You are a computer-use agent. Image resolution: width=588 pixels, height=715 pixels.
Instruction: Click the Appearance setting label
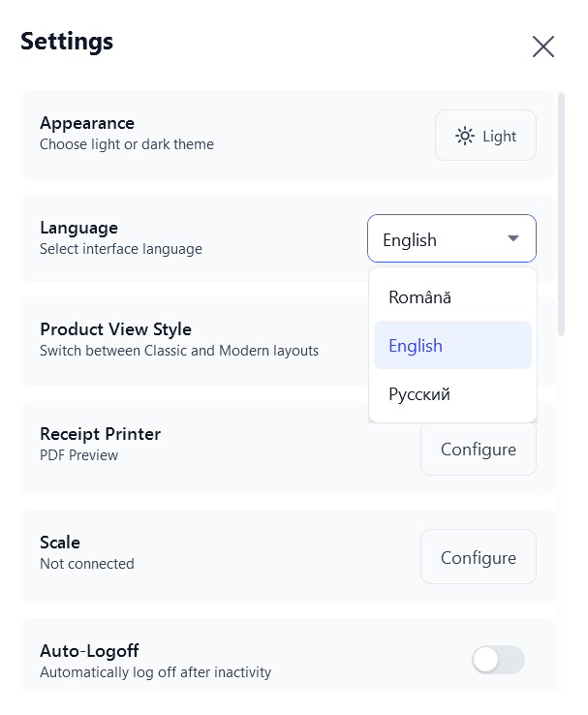(87, 123)
